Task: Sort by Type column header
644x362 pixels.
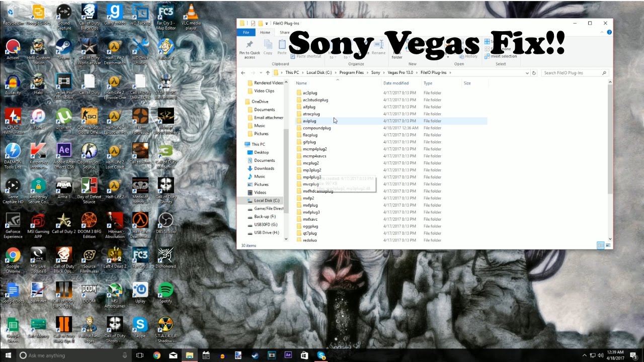Action: tap(428, 83)
